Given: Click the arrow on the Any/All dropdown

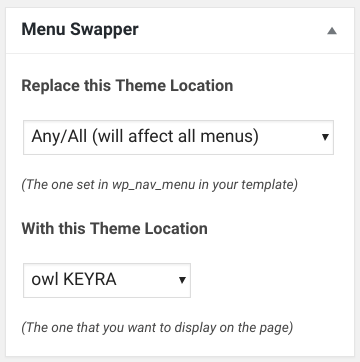Looking at the screenshot, I should tap(325, 137).
